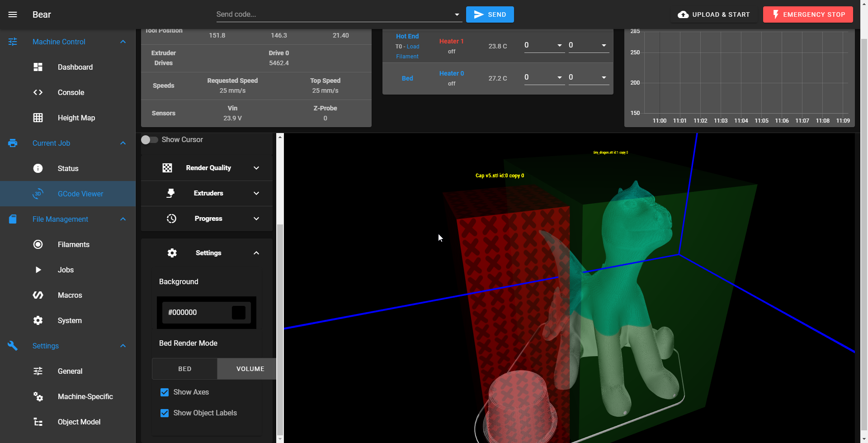Click the Progress clock icon
The height and width of the screenshot is (443, 868).
tap(171, 219)
